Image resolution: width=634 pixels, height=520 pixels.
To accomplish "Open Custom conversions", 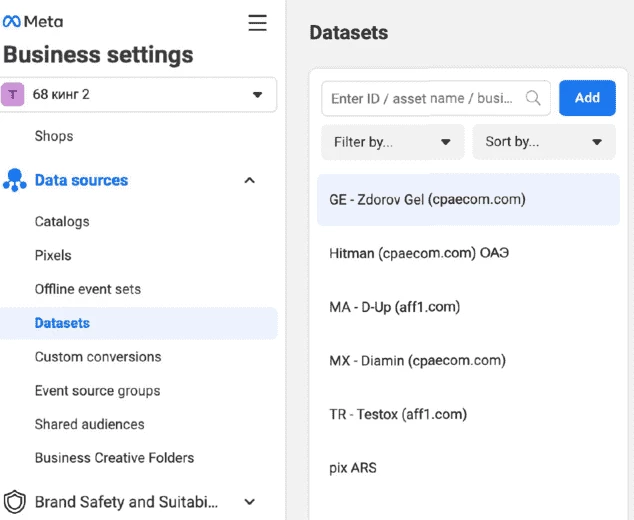I will tap(98, 357).
